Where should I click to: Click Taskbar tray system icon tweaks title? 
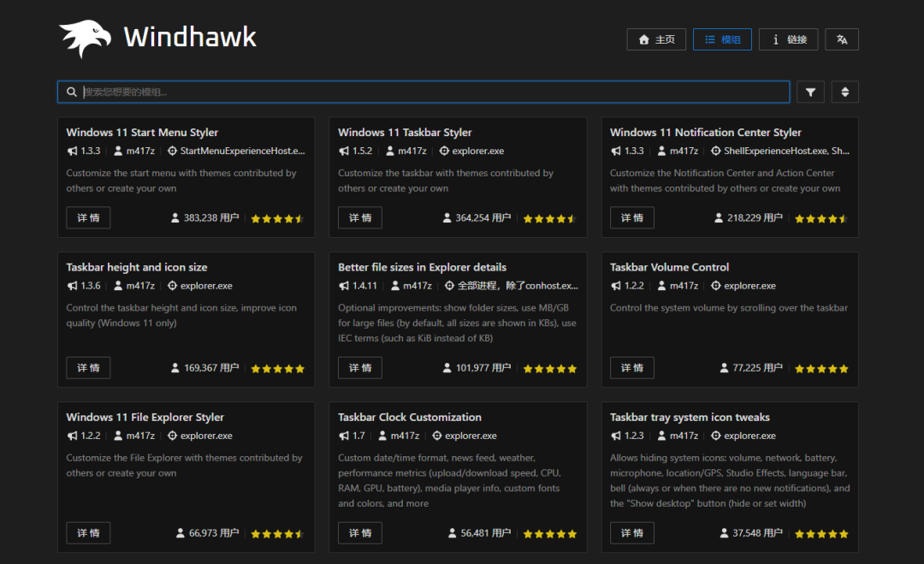pyautogui.click(x=690, y=418)
